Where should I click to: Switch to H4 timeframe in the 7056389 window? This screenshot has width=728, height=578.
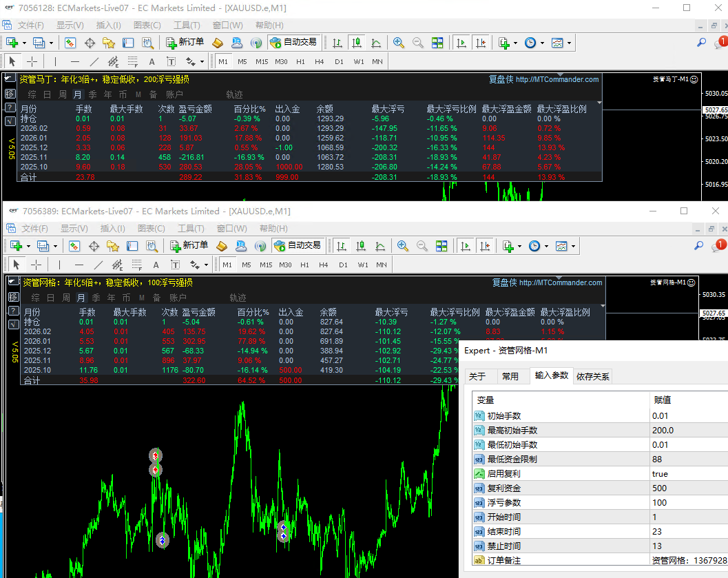click(324, 265)
